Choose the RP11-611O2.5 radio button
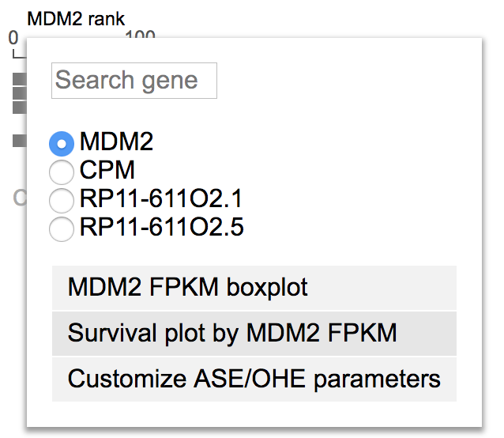504x438 pixels. 62,228
